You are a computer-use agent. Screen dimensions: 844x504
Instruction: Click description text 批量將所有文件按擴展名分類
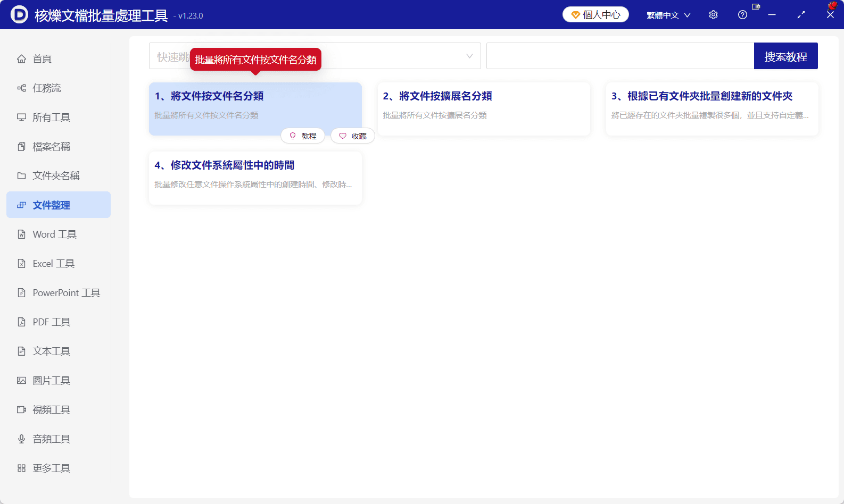tap(435, 115)
